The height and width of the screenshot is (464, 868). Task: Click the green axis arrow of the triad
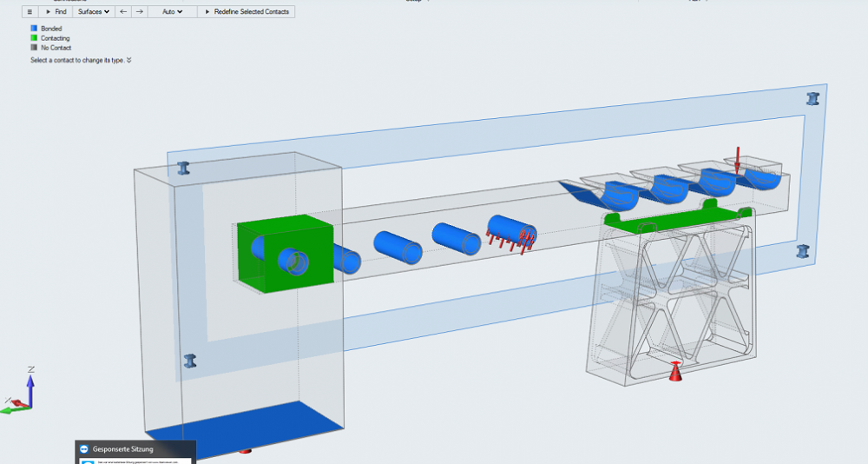tap(12, 410)
